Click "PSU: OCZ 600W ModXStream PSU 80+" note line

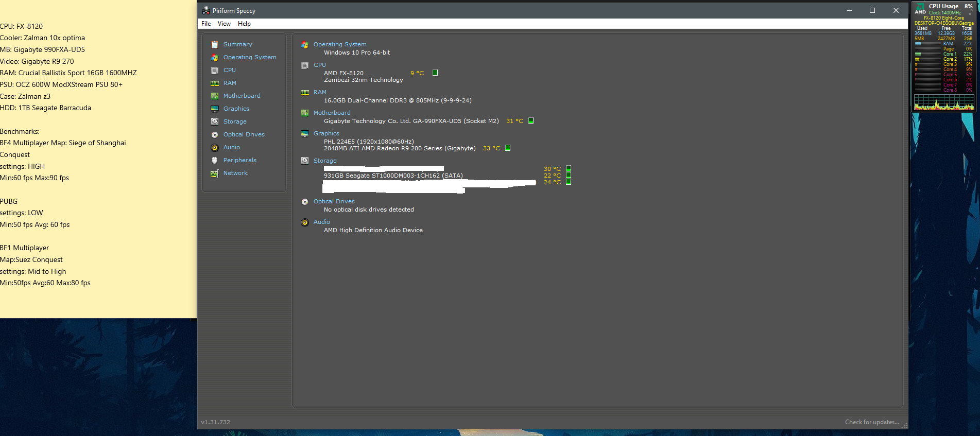[61, 84]
